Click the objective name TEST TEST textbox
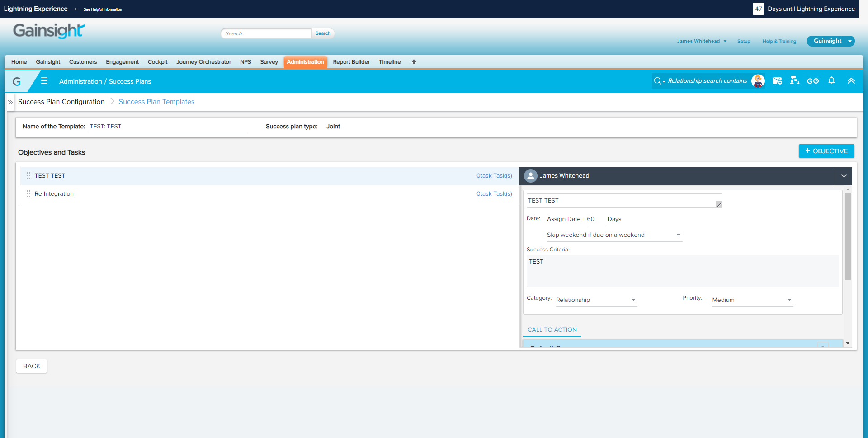 click(x=624, y=201)
